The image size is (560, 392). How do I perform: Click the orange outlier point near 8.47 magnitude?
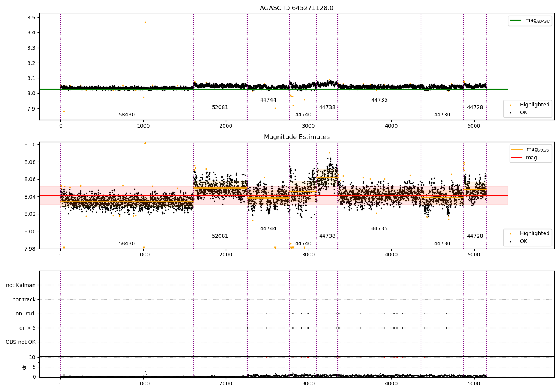tap(145, 22)
